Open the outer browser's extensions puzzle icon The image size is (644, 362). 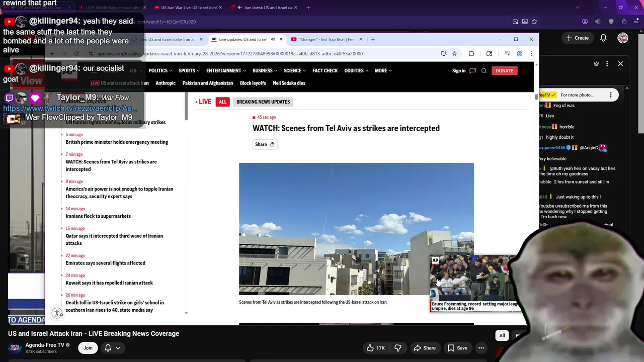624,22
